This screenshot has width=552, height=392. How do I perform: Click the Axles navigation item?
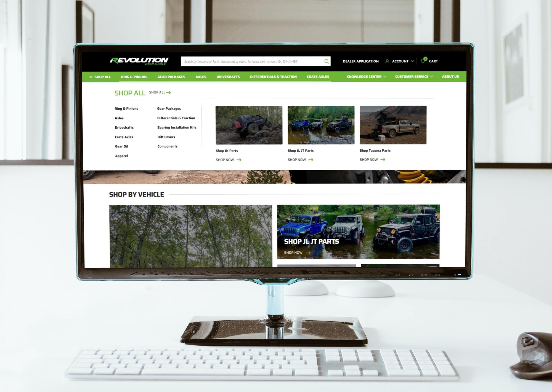coord(200,77)
